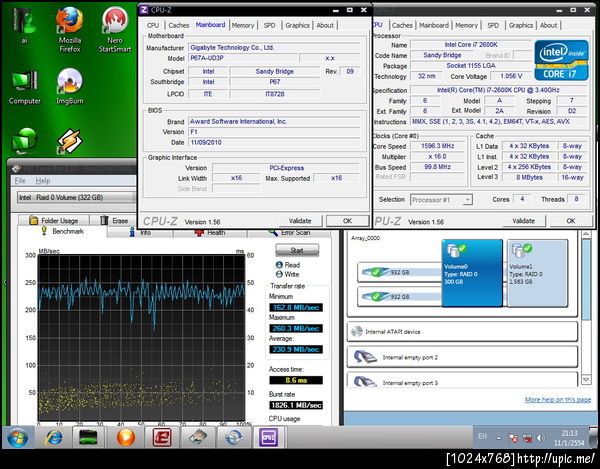The height and width of the screenshot is (469, 600).
Task: Select the Read radio button in HD Tune
Action: tap(279, 265)
